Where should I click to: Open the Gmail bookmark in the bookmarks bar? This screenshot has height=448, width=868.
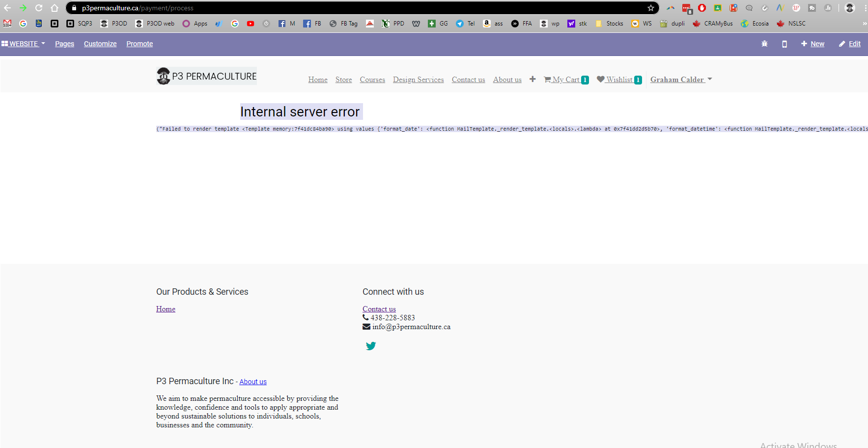tap(7, 23)
